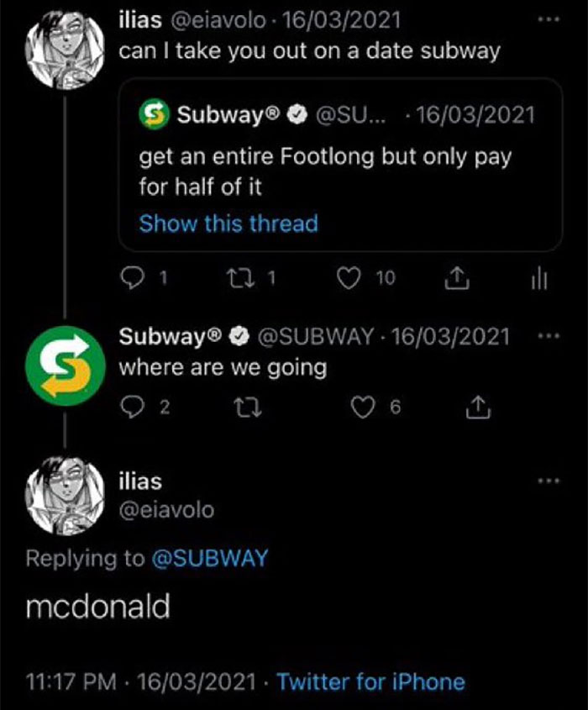Like ilias's date tweet using the heart icon

point(349,277)
